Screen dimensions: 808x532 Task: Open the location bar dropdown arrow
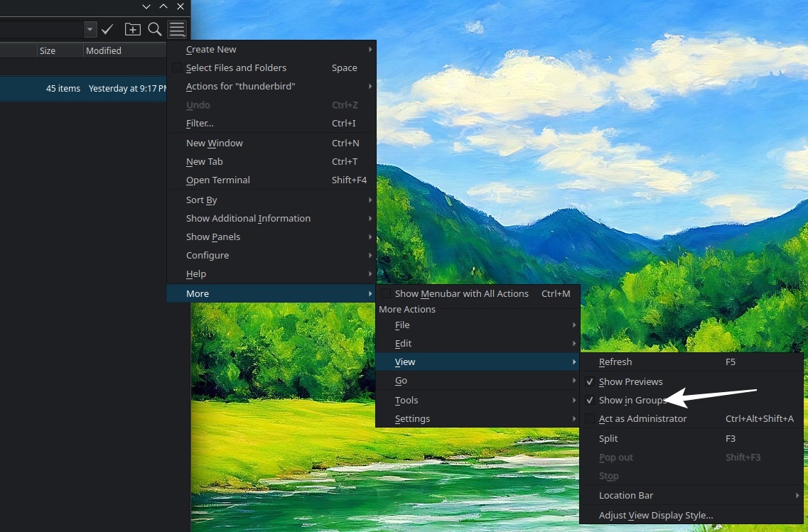click(90, 29)
